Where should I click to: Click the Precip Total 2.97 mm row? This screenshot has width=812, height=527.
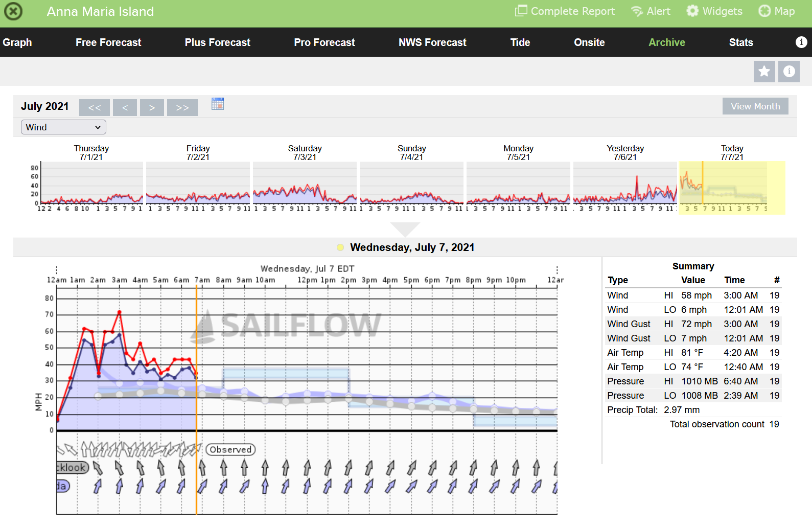(x=693, y=410)
